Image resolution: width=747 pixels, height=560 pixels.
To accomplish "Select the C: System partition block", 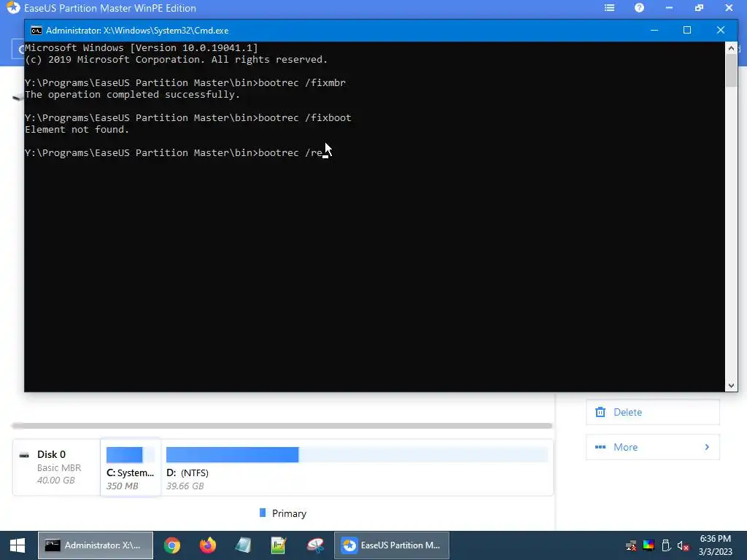I will (x=131, y=467).
